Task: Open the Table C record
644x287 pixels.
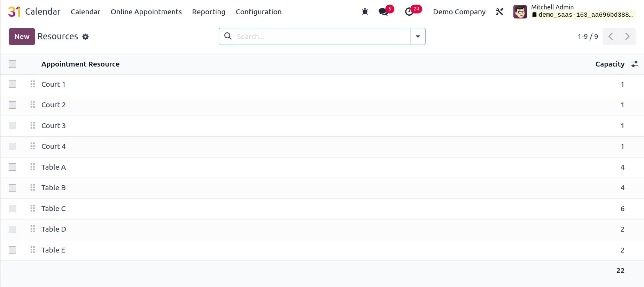Action: click(x=53, y=209)
